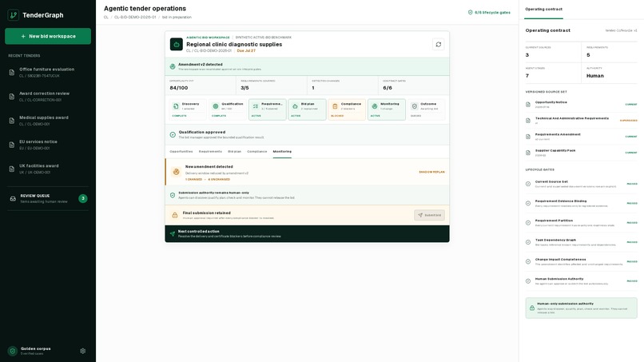Open the Office furniture evaluation tender

48,72
